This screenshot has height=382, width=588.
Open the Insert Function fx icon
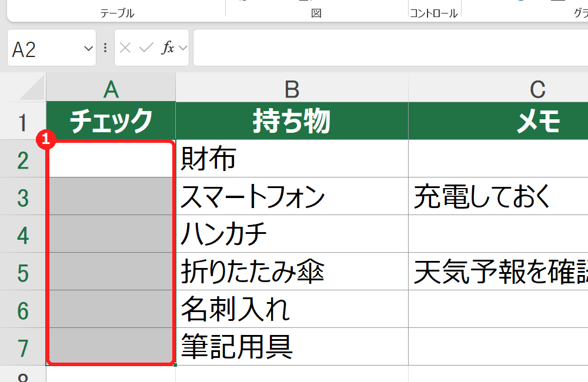coord(168,48)
